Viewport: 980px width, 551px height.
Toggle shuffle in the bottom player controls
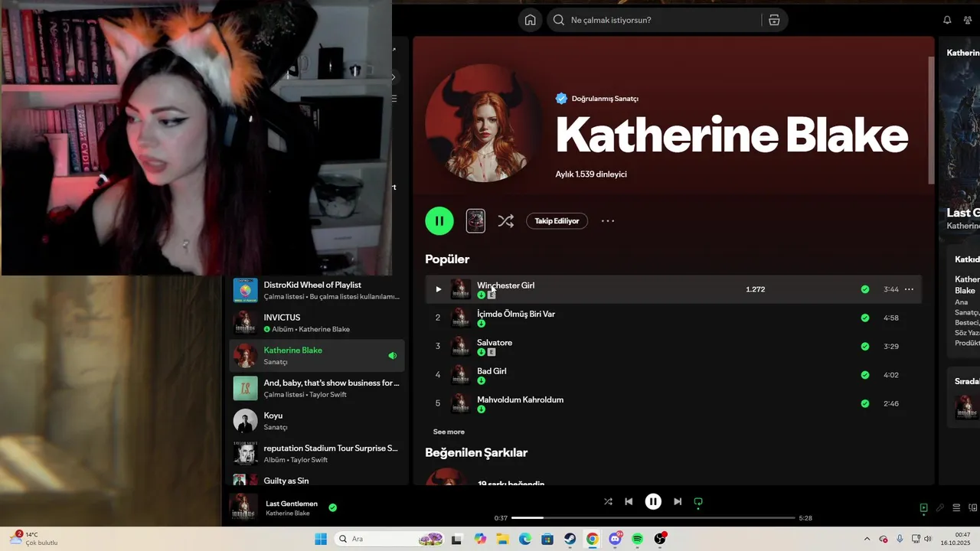coord(608,502)
